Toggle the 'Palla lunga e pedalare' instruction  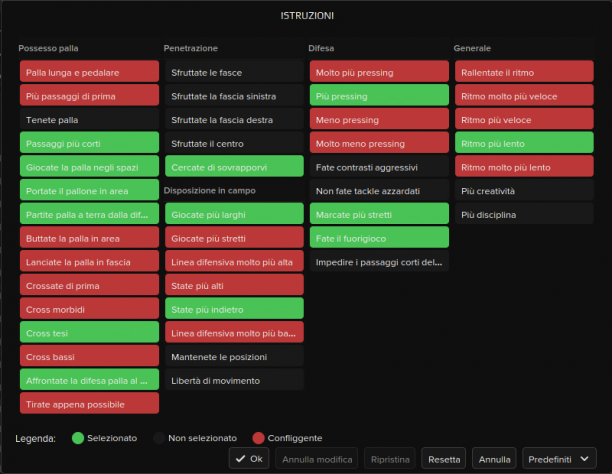[x=89, y=71]
